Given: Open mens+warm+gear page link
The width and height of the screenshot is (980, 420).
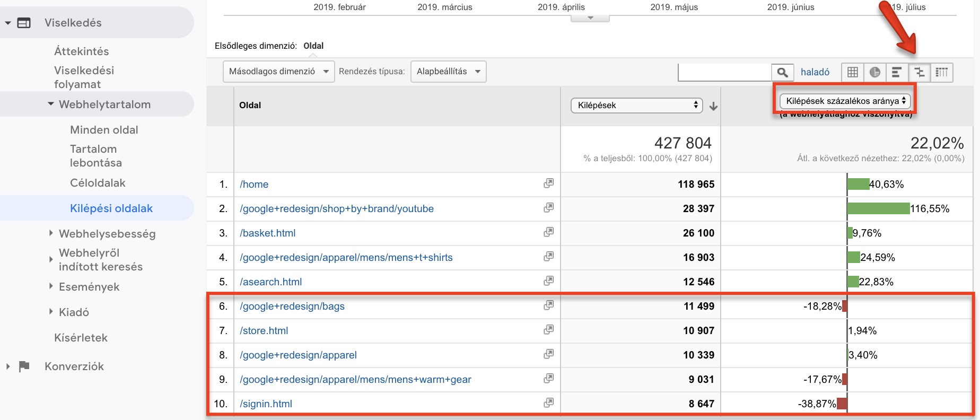Looking at the screenshot, I should click(x=355, y=379).
